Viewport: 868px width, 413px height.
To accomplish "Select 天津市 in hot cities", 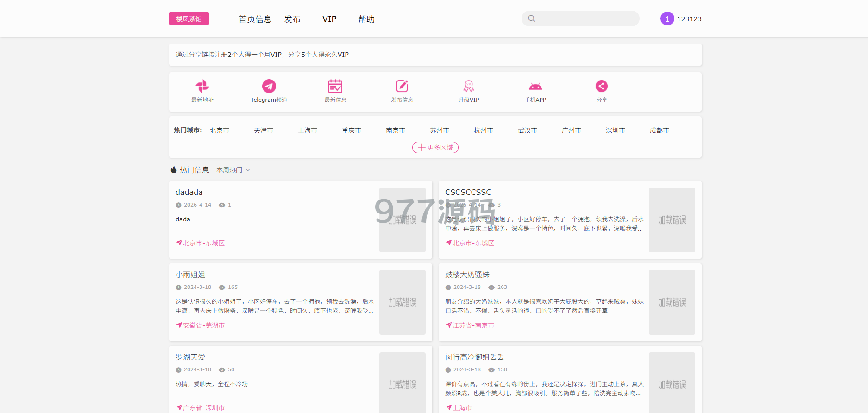I will (x=264, y=131).
